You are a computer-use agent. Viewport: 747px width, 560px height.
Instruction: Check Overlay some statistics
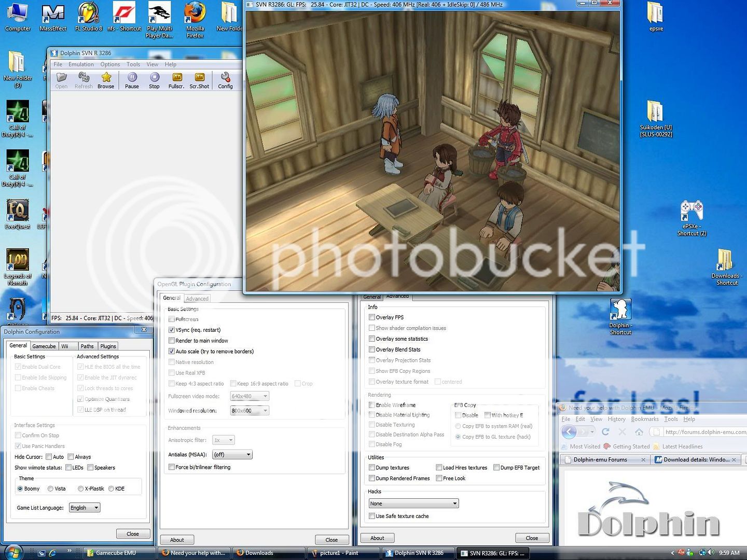point(372,339)
